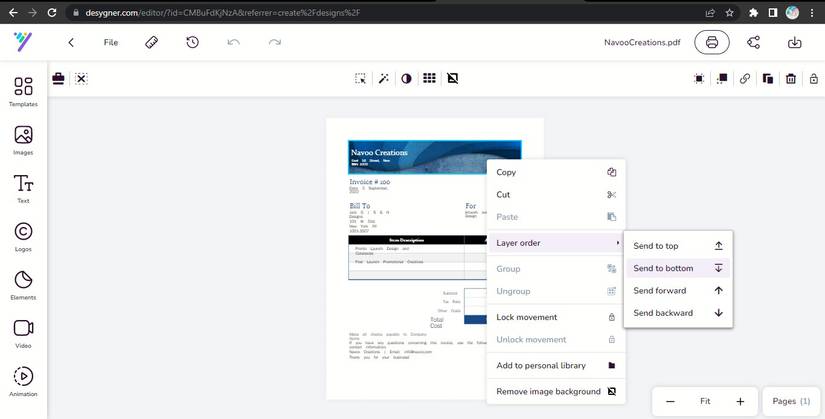Screen dimensions: 825x419
Task: Select Navoo Creations header image
Action: click(x=435, y=157)
